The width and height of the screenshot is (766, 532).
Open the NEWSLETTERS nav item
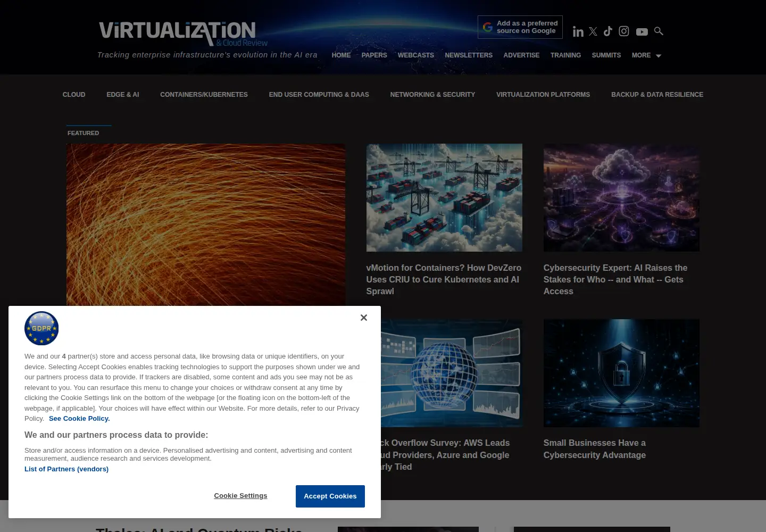coord(469,55)
